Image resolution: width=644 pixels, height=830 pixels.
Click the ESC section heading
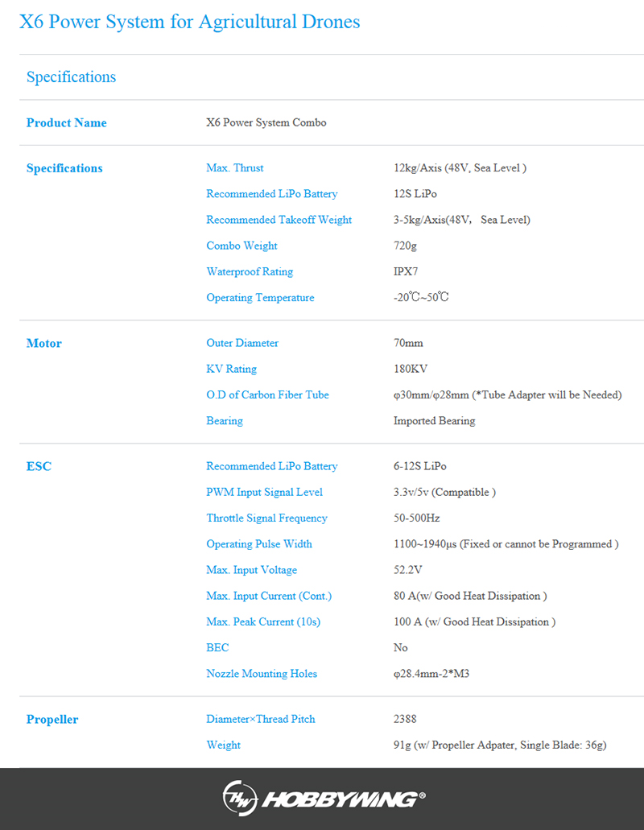point(39,466)
